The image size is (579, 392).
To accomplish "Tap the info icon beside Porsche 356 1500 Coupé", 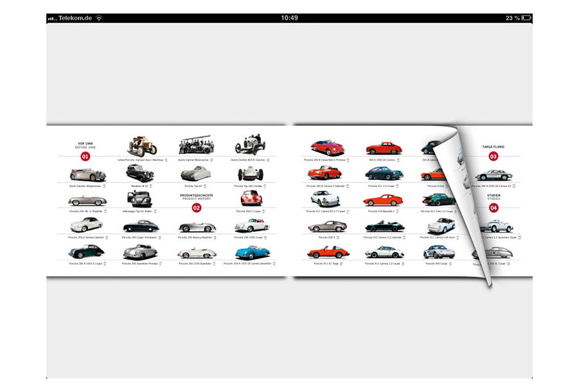I will [x=265, y=238].
